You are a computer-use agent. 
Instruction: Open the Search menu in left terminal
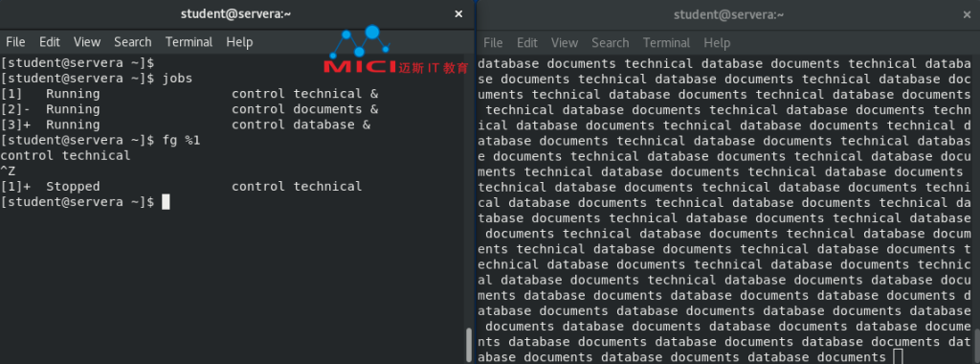pos(132,42)
